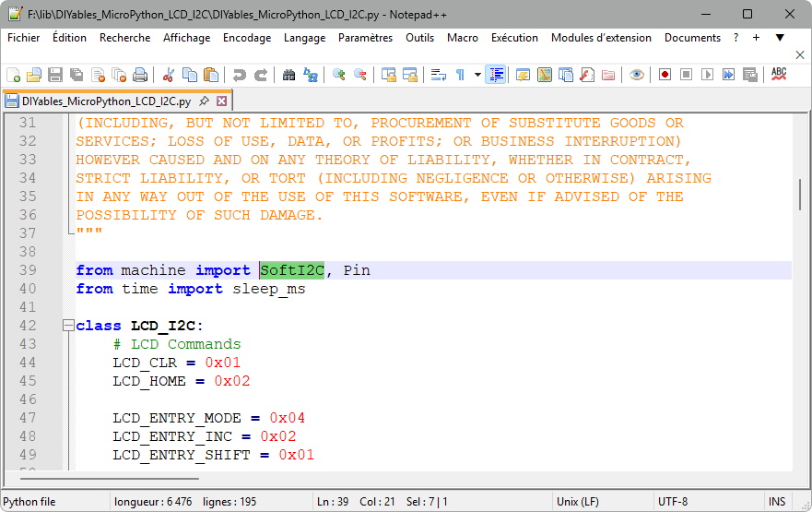Cut the selection with the scissors icon

169,75
